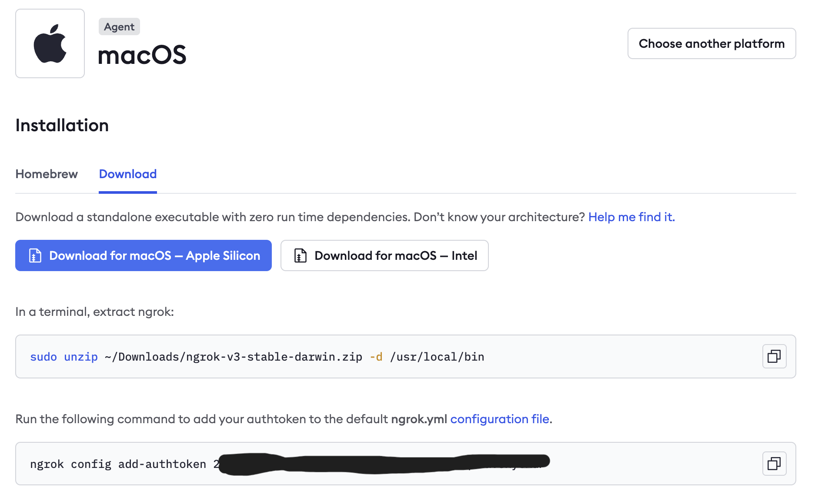This screenshot has width=815, height=504.
Task: Click the /usr/local/bin path in command
Action: pyautogui.click(x=437, y=357)
